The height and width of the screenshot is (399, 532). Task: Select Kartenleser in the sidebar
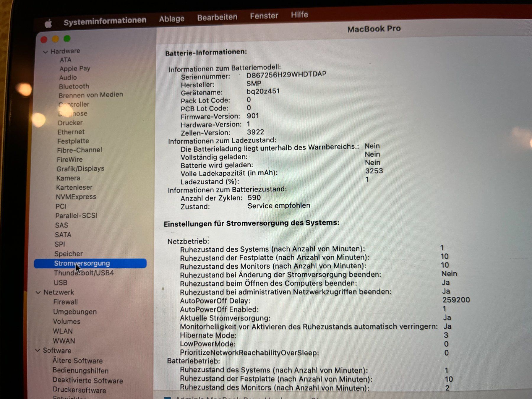74,187
